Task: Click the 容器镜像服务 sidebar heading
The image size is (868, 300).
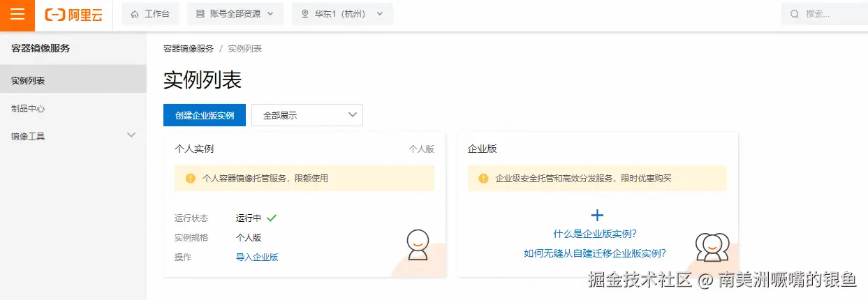Action: [41, 48]
